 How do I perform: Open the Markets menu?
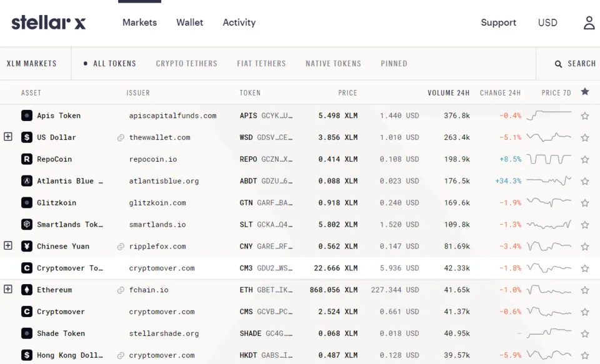coord(139,22)
